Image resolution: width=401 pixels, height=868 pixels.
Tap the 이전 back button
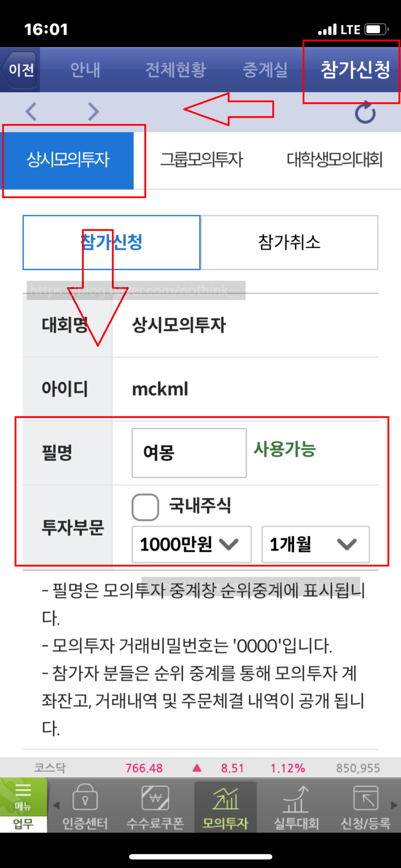pyautogui.click(x=19, y=69)
